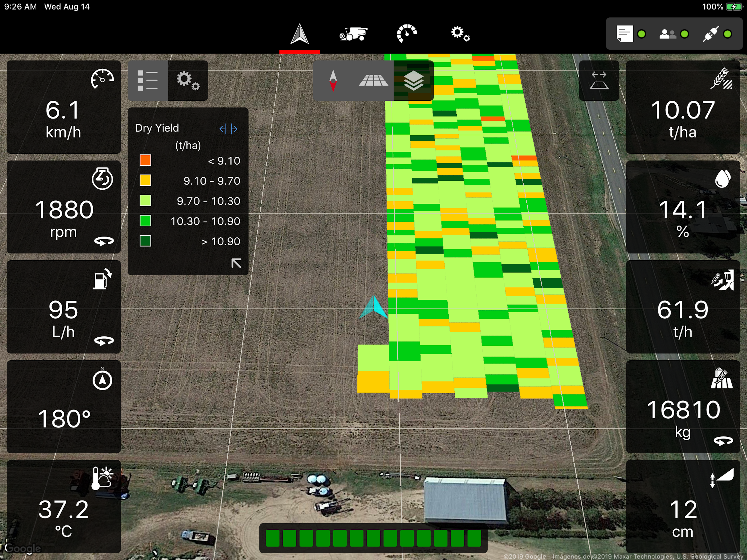Tap the Dry Yield legend title
Viewport: 747px width, 560px height.
click(157, 128)
